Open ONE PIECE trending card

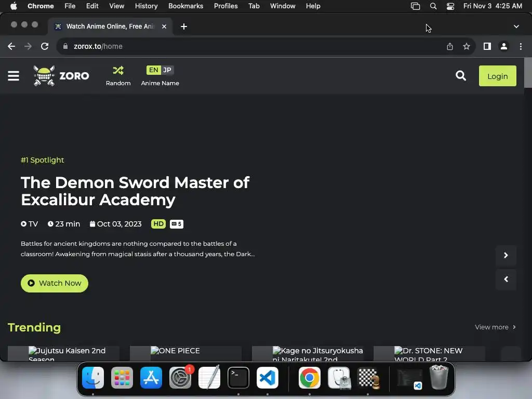(x=185, y=353)
